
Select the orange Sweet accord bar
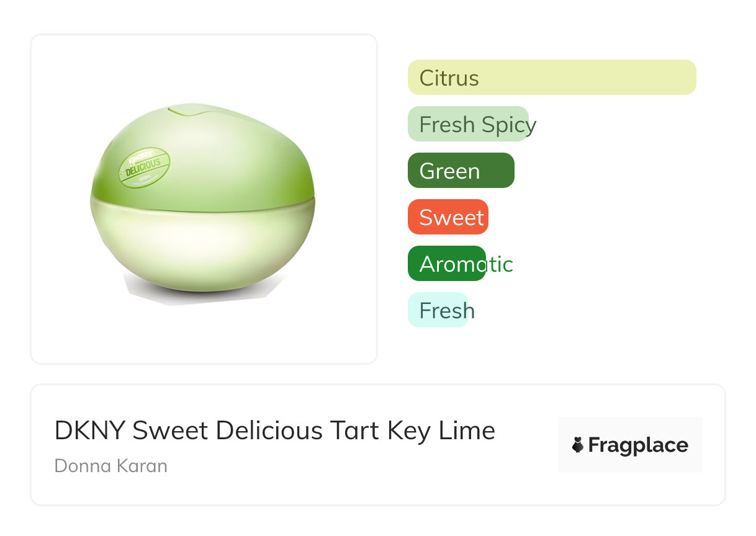click(x=448, y=217)
